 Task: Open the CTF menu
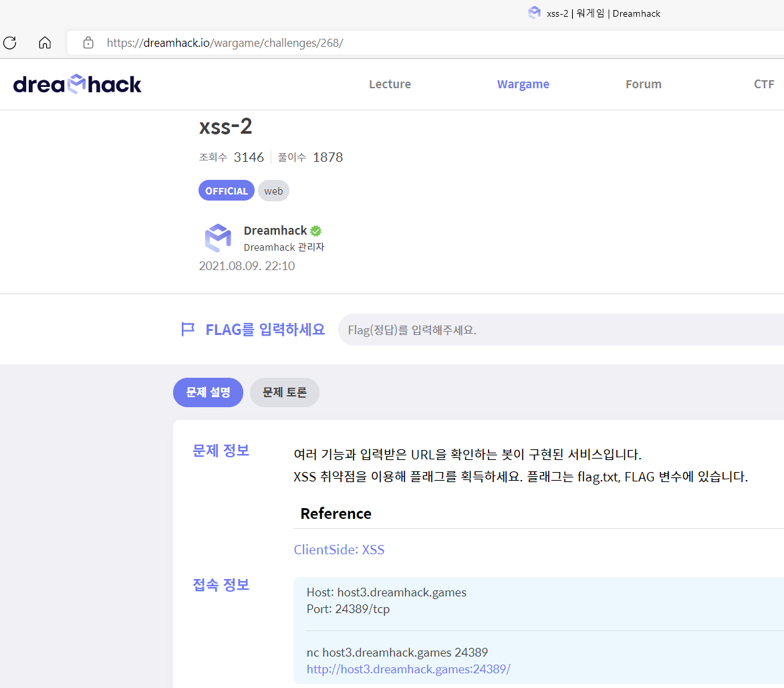[764, 84]
